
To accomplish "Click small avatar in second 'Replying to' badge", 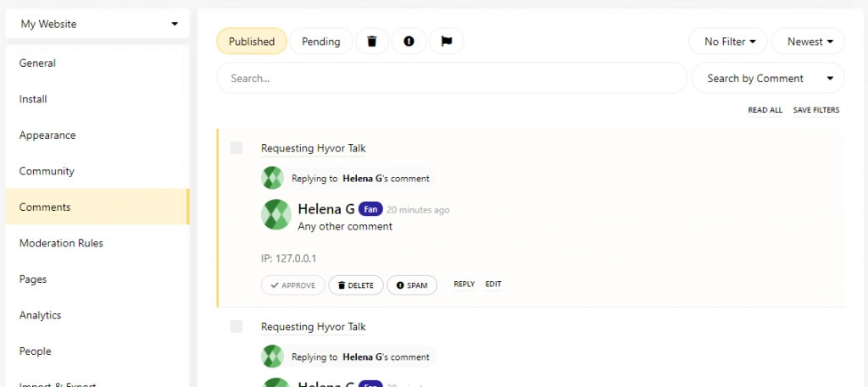I will [272, 357].
